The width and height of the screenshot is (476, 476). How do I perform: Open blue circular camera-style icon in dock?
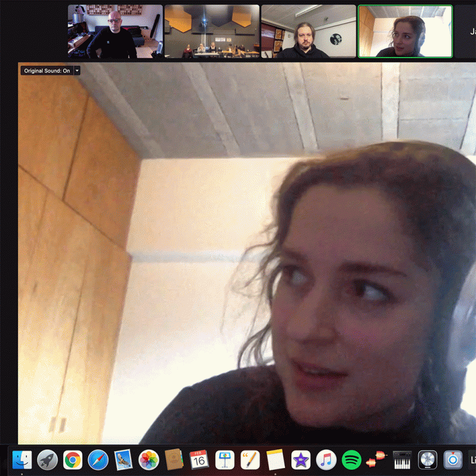(453, 460)
